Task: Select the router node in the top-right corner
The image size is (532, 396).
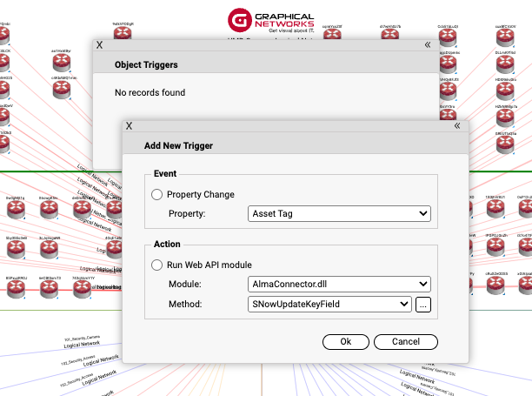Action: [x=506, y=37]
